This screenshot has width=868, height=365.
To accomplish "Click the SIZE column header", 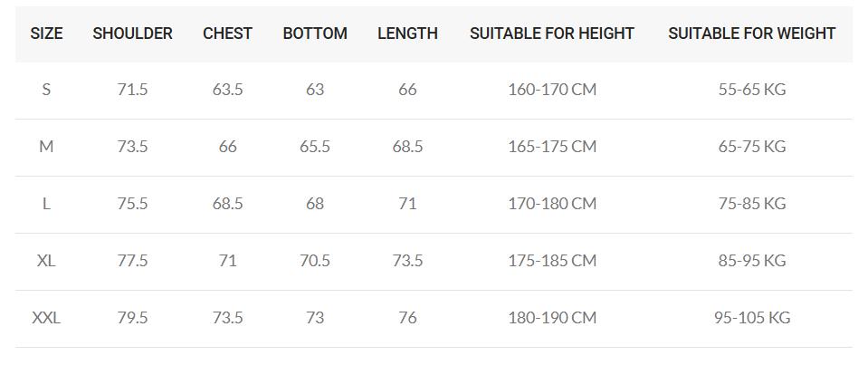I will click(x=46, y=34).
